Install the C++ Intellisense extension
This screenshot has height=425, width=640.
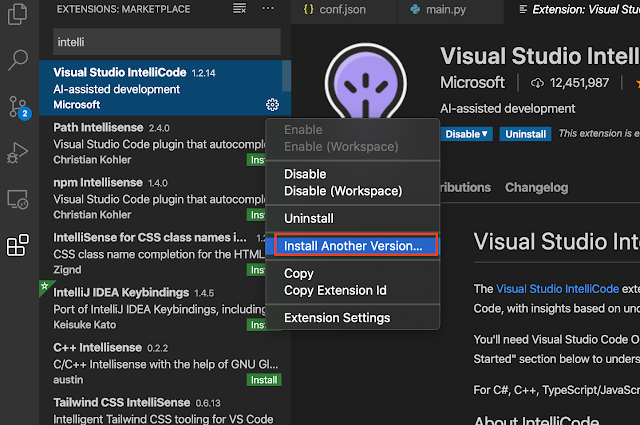coord(264,380)
